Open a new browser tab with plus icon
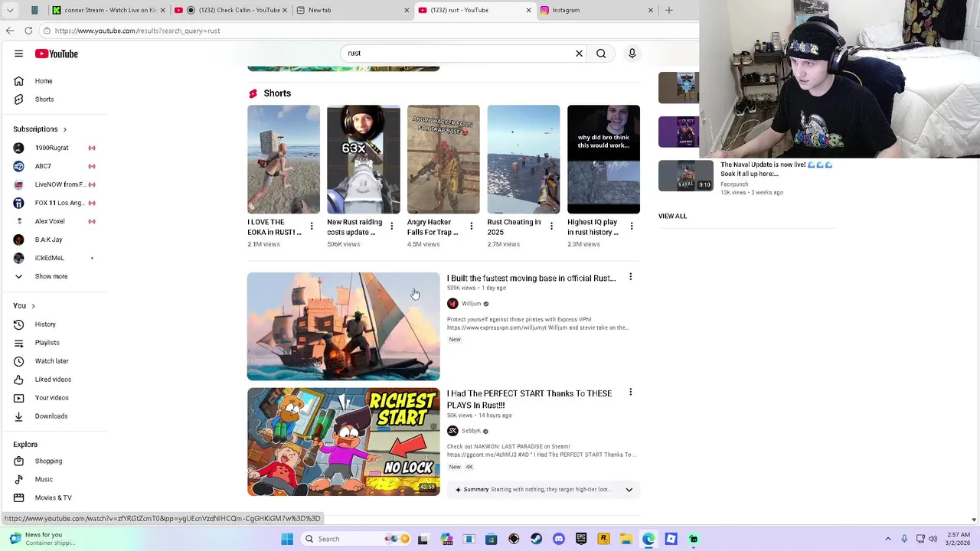The image size is (980, 551). point(669,10)
